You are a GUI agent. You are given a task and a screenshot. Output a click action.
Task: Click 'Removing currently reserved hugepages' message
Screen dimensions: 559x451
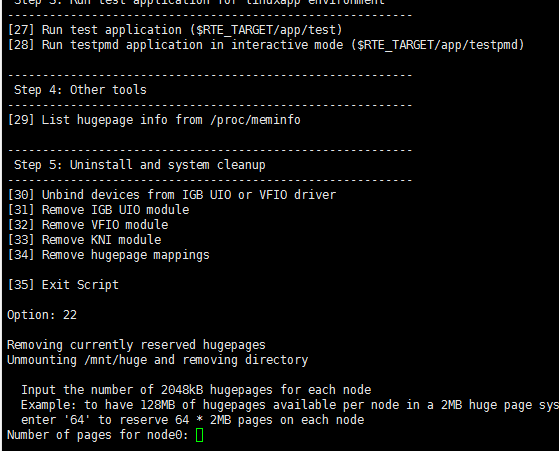136,345
